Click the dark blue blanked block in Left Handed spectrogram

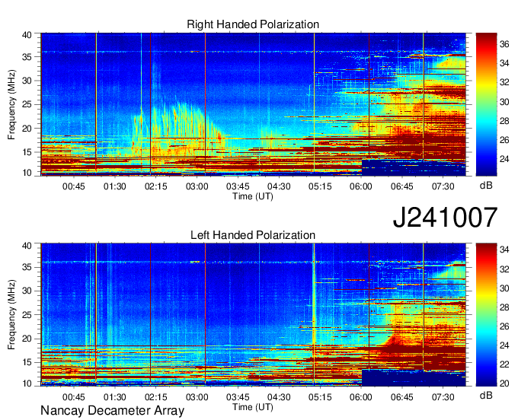click(414, 378)
